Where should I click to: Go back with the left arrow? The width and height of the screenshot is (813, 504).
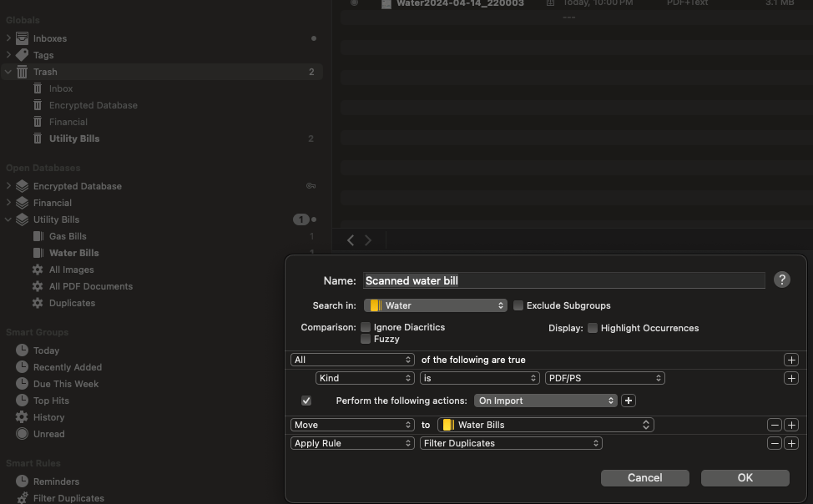[x=351, y=240]
